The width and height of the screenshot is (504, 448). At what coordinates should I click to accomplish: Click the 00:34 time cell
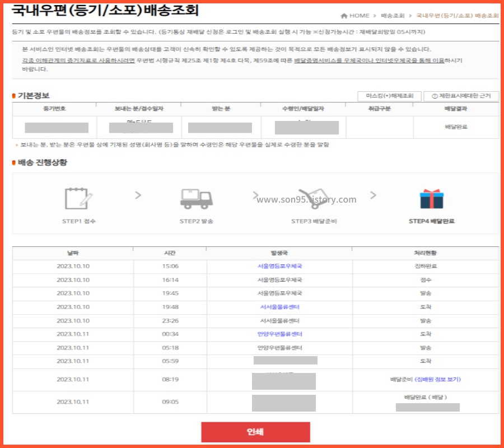tap(170, 334)
